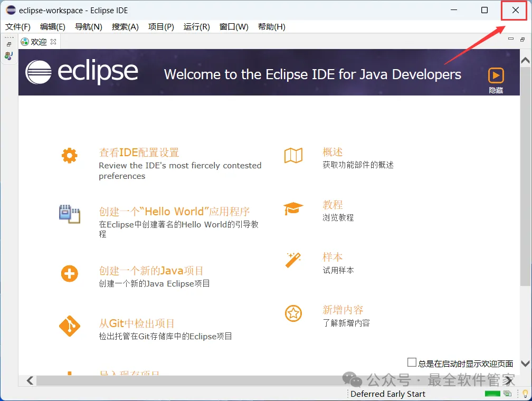Click the 隐藏 label under the play icon
This screenshot has height=401, width=532.
click(496, 90)
